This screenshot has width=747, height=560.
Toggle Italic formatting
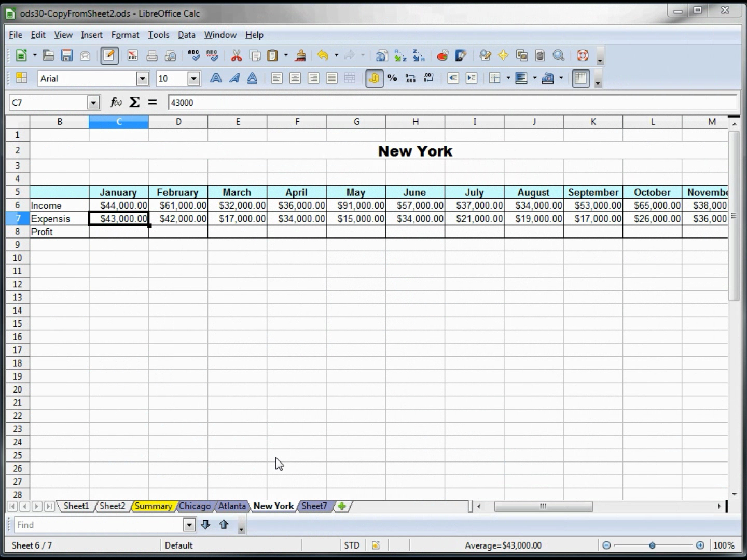coord(234,78)
